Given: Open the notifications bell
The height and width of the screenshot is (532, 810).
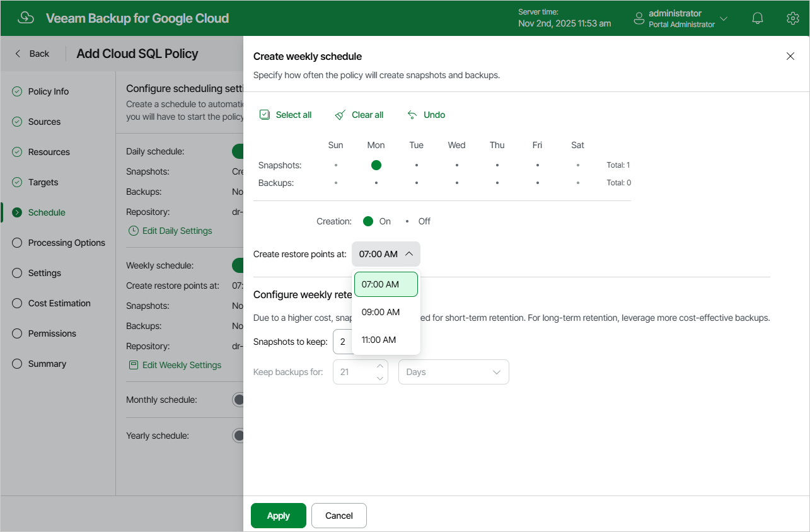Looking at the screenshot, I should coord(758,18).
